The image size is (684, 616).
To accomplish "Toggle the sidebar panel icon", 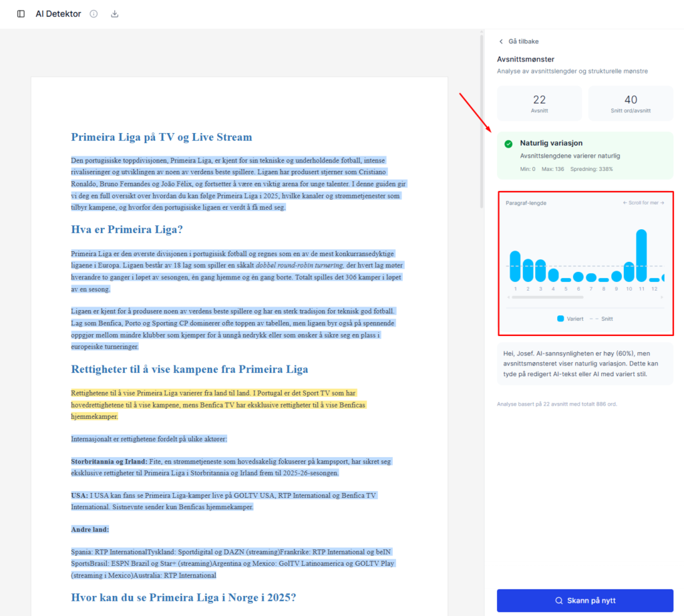I will [x=21, y=14].
